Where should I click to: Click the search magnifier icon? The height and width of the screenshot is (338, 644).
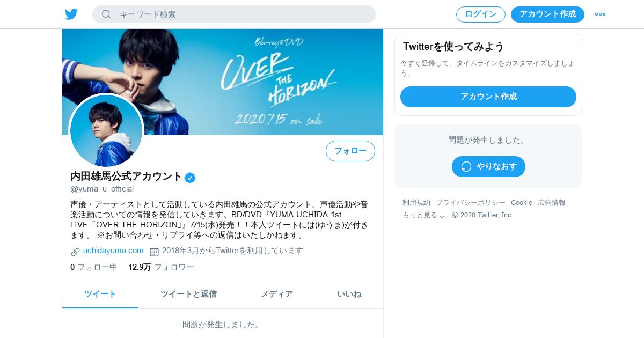pos(106,14)
